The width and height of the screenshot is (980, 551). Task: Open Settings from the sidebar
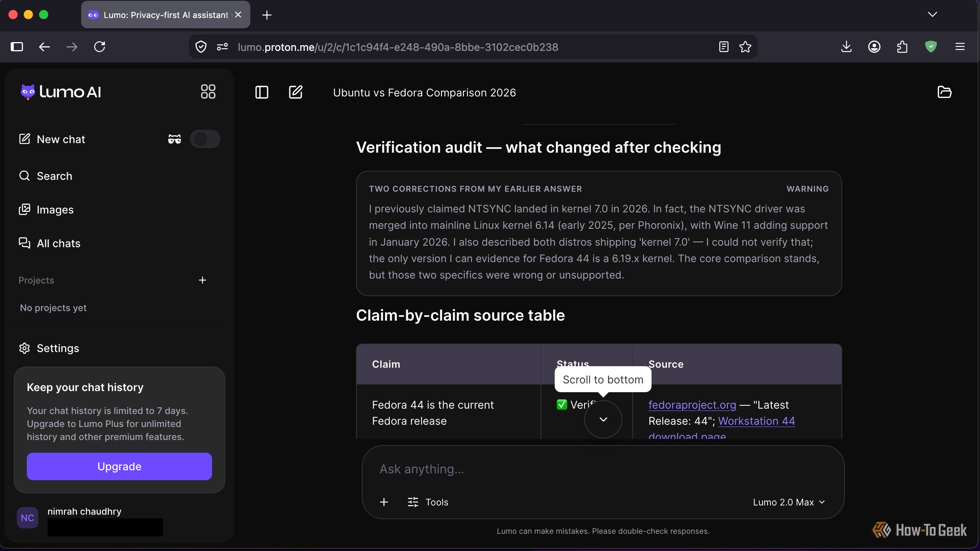tap(49, 348)
